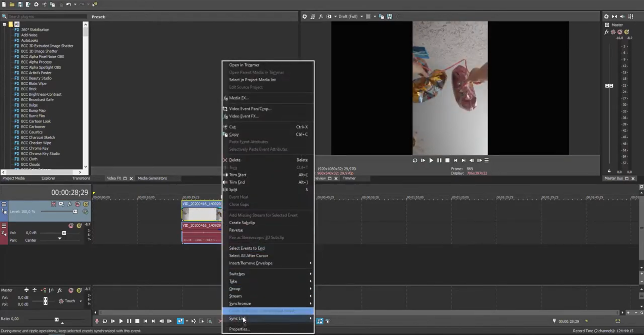Select BCC Chroma Key in plug-in list
Screen dimensions: 644x335
35,148
